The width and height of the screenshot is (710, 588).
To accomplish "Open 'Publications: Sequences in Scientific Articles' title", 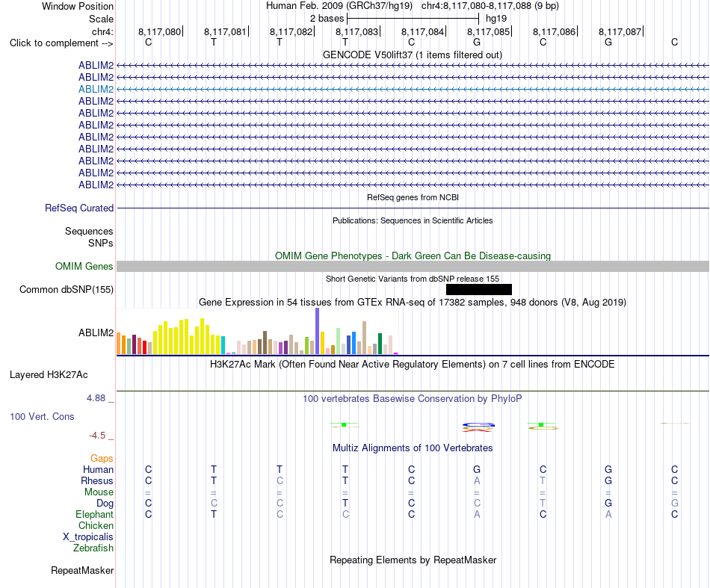I will pos(413,220).
